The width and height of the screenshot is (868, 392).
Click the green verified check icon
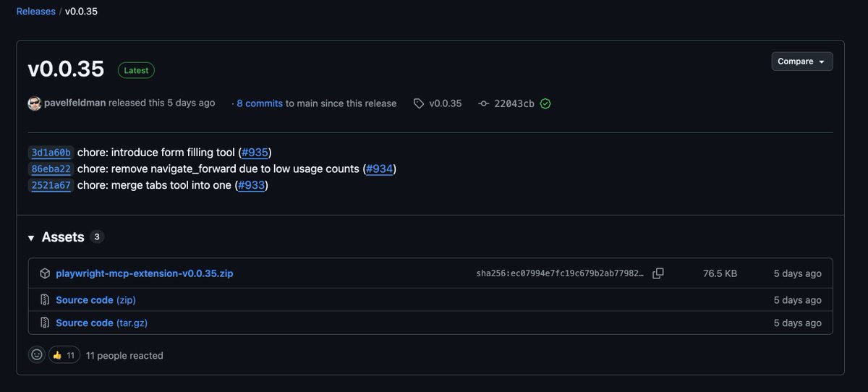(545, 103)
